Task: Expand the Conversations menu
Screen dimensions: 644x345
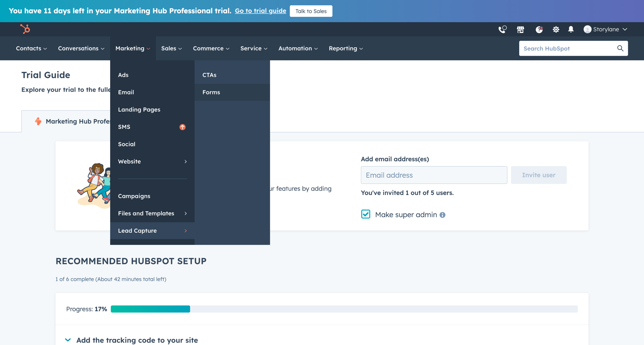Action: 81,48
